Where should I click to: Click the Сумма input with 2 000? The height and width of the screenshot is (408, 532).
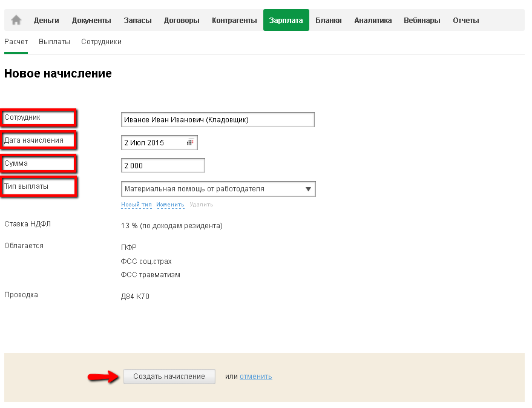(163, 165)
